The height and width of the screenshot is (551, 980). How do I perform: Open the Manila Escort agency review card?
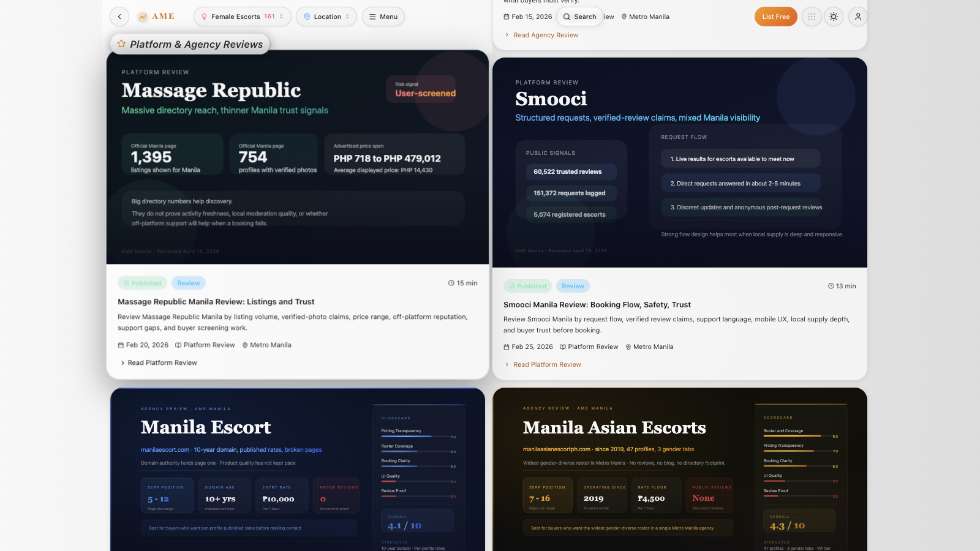(x=298, y=470)
